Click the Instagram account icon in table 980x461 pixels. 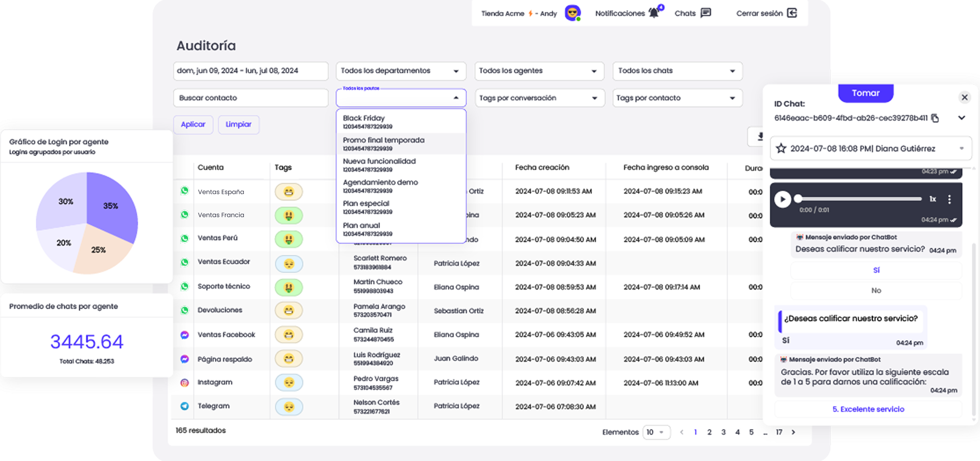coord(185,382)
